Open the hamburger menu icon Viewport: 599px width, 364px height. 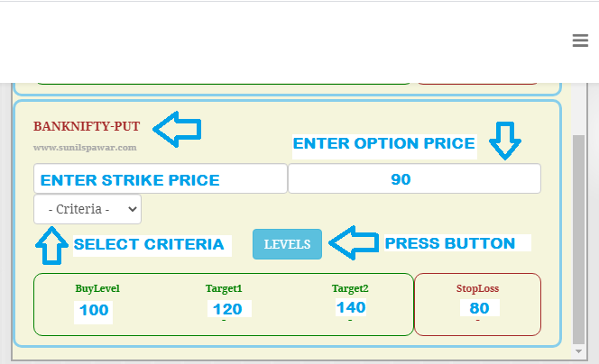coord(580,41)
